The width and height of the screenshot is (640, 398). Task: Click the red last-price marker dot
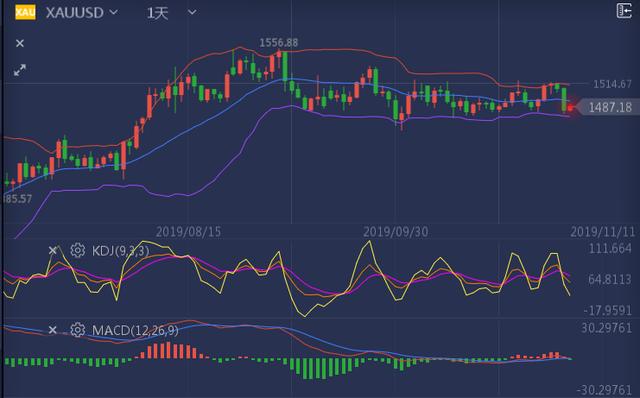click(570, 108)
